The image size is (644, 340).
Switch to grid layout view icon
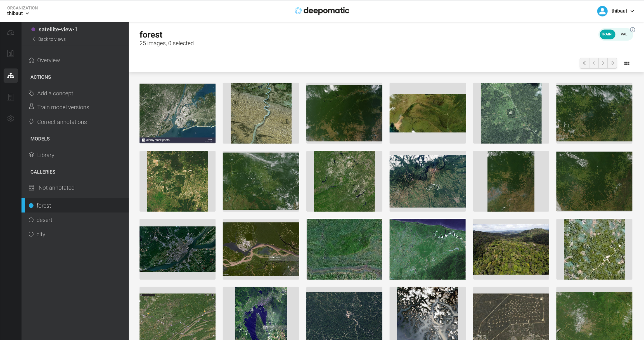pyautogui.click(x=627, y=63)
